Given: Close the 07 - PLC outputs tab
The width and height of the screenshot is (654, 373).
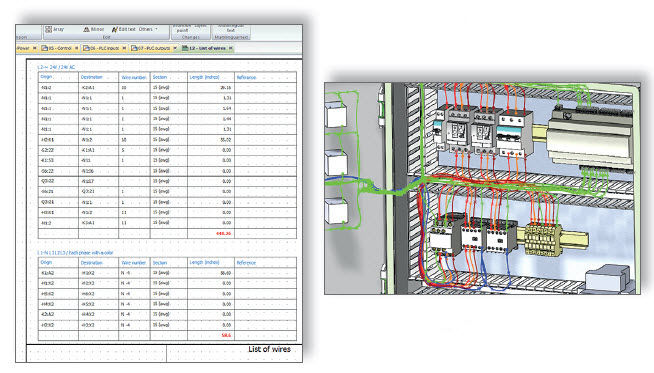Looking at the screenshot, I should click(175, 48).
